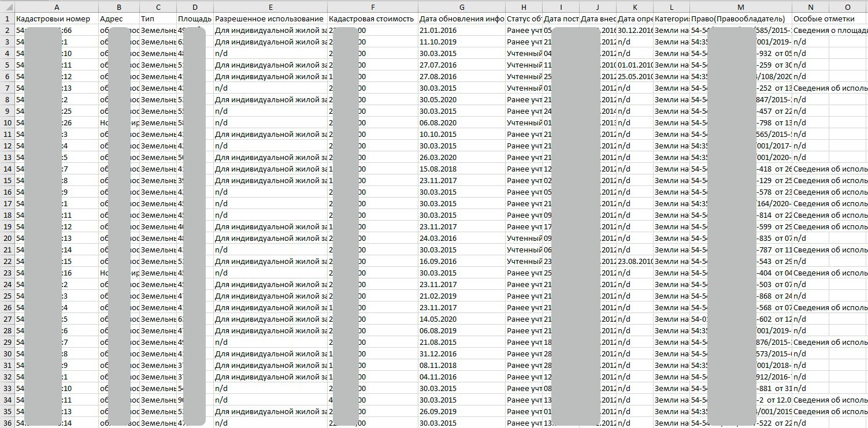Select column C header
This screenshot has height=428, width=868.
click(158, 6)
